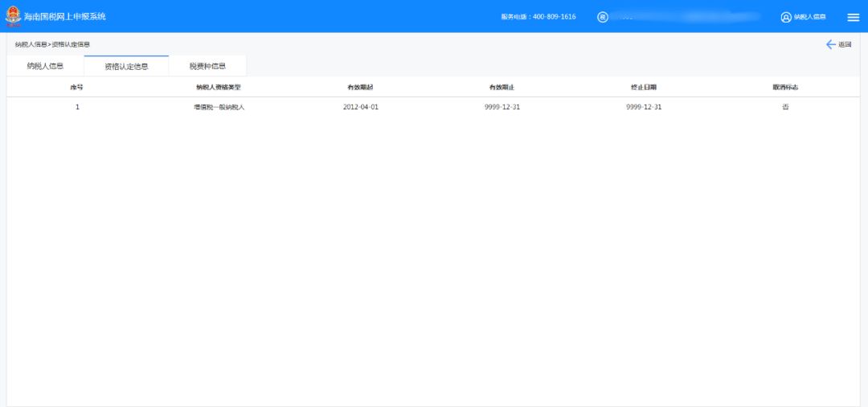The width and height of the screenshot is (868, 407).
Task: Click the 纳税人资格类型 column header
Action: [219, 88]
